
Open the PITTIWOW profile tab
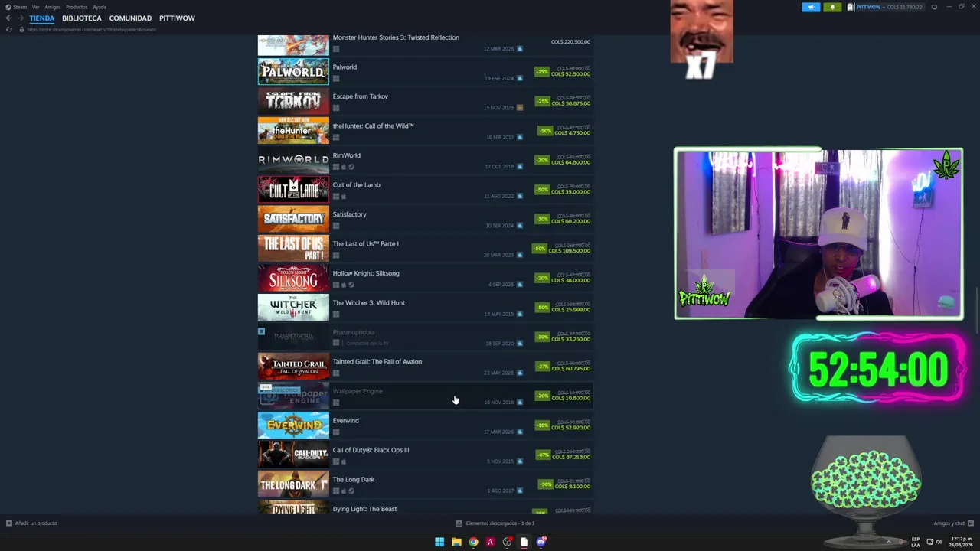coord(177,18)
